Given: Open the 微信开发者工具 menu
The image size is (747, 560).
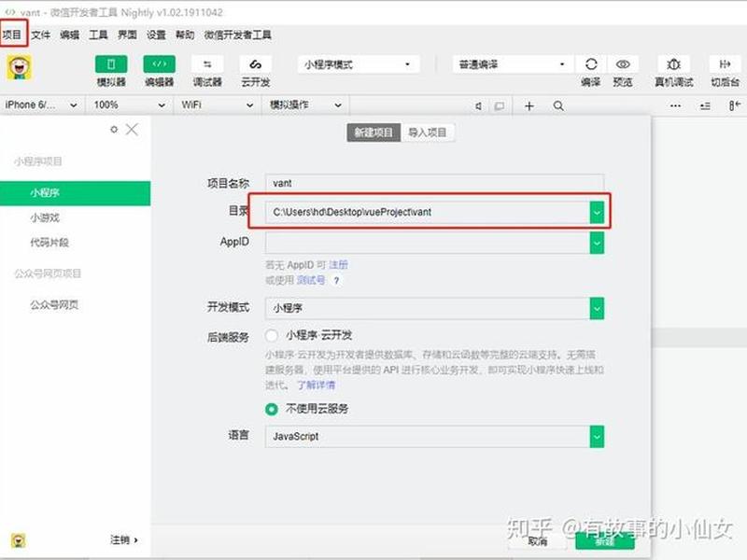Looking at the screenshot, I should tap(238, 35).
